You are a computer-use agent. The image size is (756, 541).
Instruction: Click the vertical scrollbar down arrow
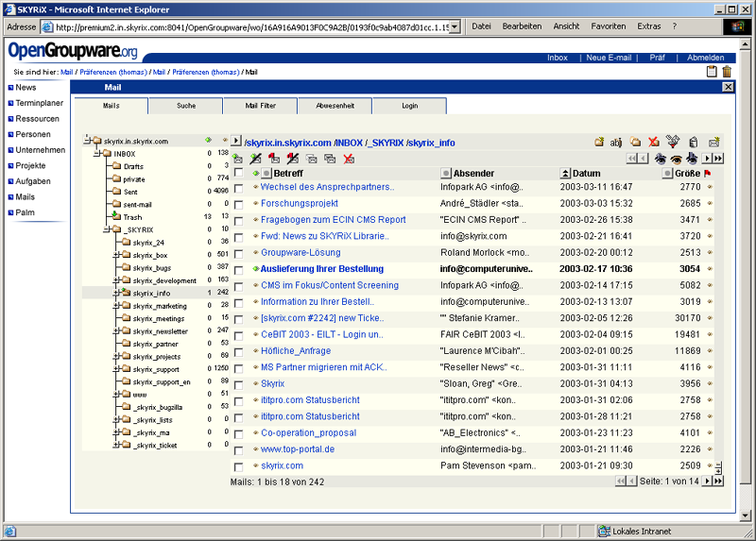(x=746, y=515)
